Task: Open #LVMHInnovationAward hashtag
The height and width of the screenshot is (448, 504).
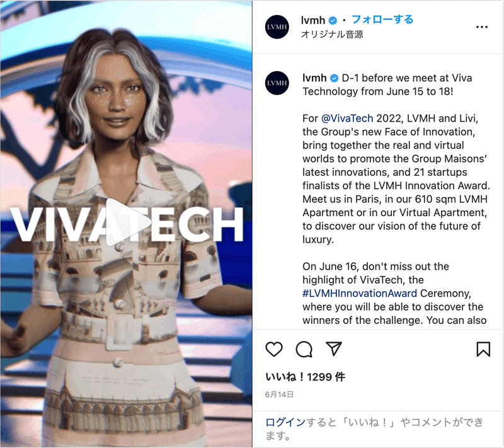Action: (360, 294)
